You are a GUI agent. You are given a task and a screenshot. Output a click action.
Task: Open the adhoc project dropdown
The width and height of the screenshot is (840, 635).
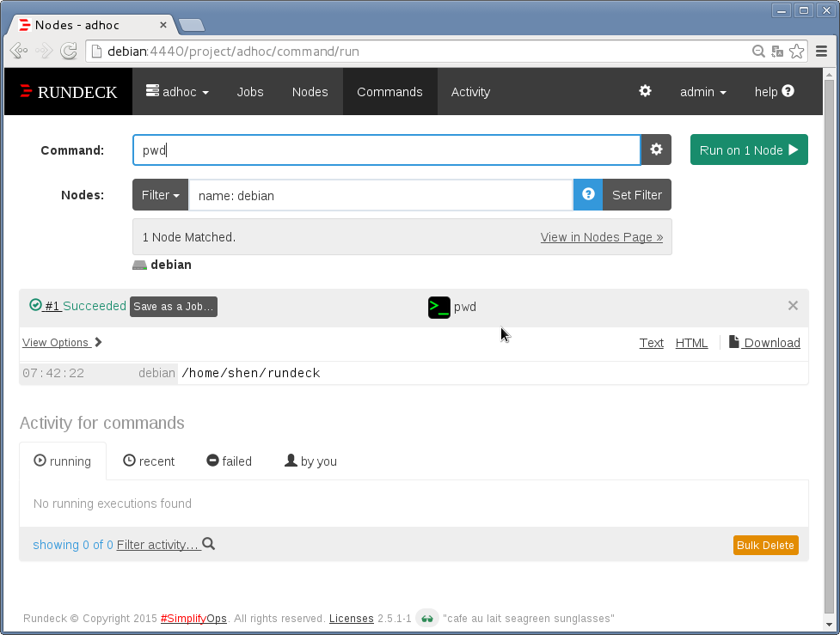point(177,92)
